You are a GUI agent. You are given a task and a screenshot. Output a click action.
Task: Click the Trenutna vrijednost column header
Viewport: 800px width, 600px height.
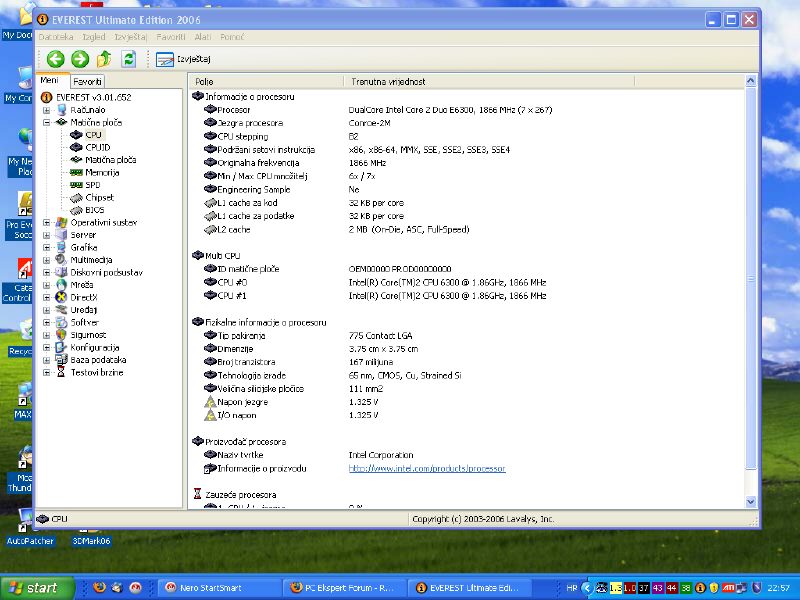tap(489, 82)
